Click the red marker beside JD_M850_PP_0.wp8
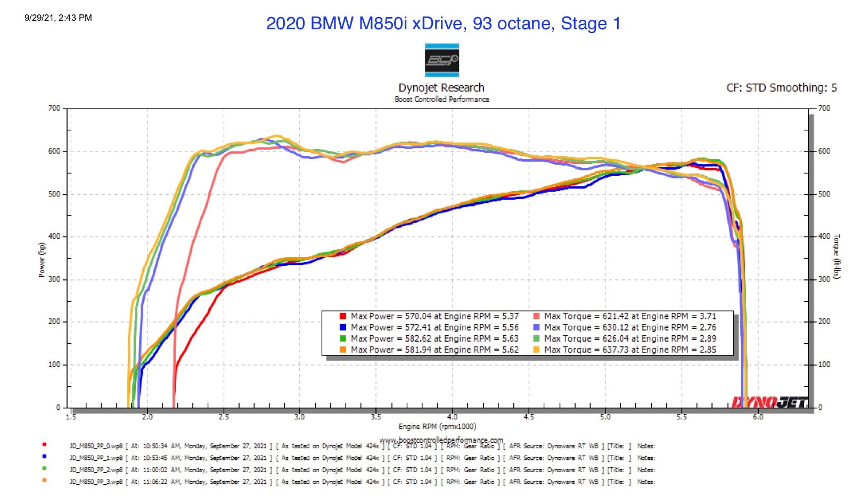 click(x=44, y=444)
